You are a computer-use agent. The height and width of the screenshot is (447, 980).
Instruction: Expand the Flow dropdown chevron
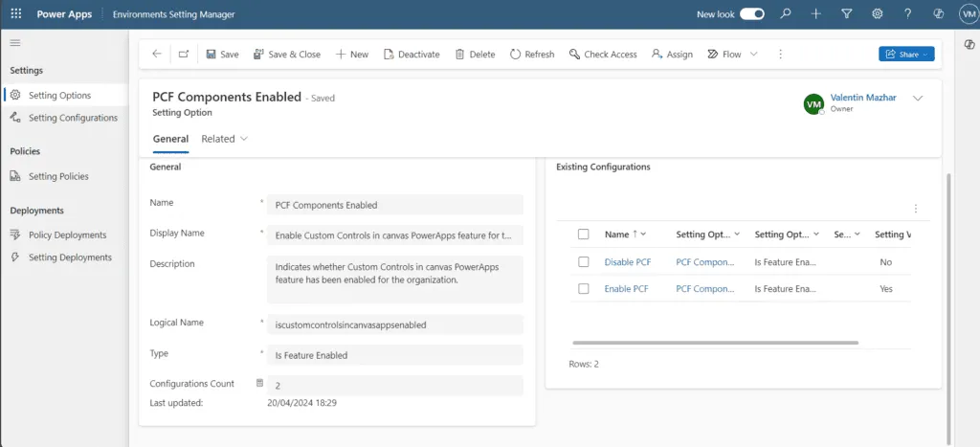754,55
